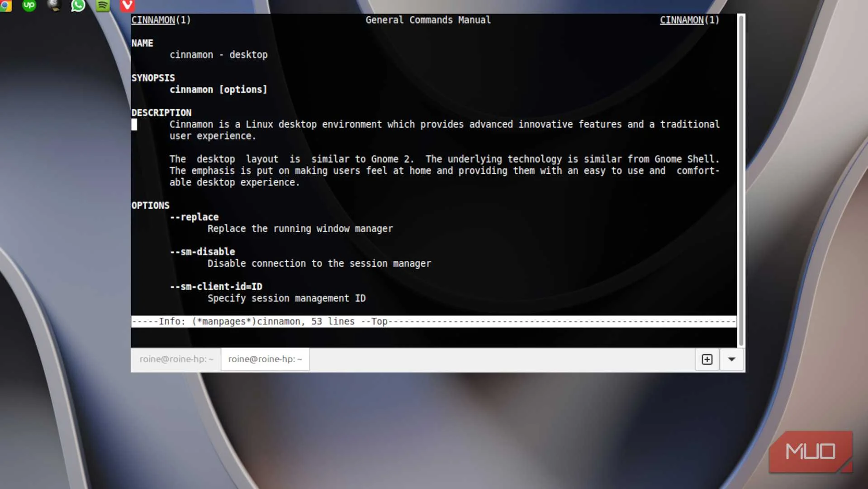Switch to the first roine@roine-hp terminal tab
868x489 pixels.
pos(176,359)
